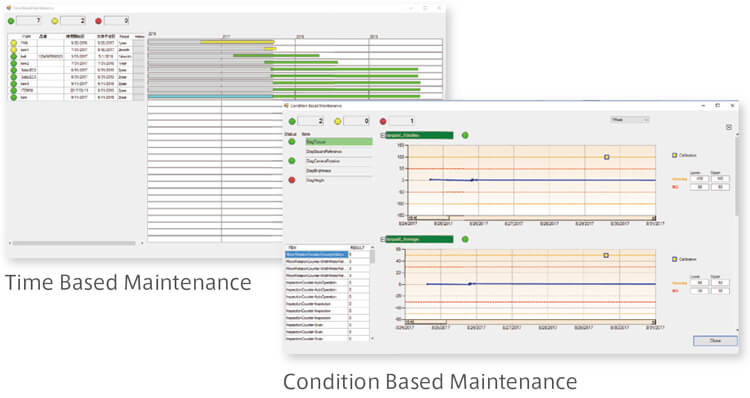This screenshot has height=398, width=750.
Task: Collapse the top chart using its minus expander
Action: point(383,136)
